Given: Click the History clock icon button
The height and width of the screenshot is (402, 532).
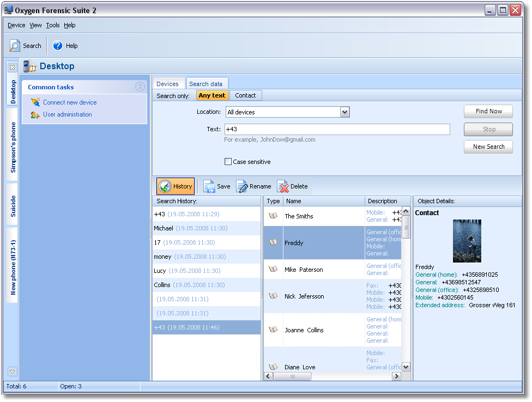Looking at the screenshot, I should point(165,186).
